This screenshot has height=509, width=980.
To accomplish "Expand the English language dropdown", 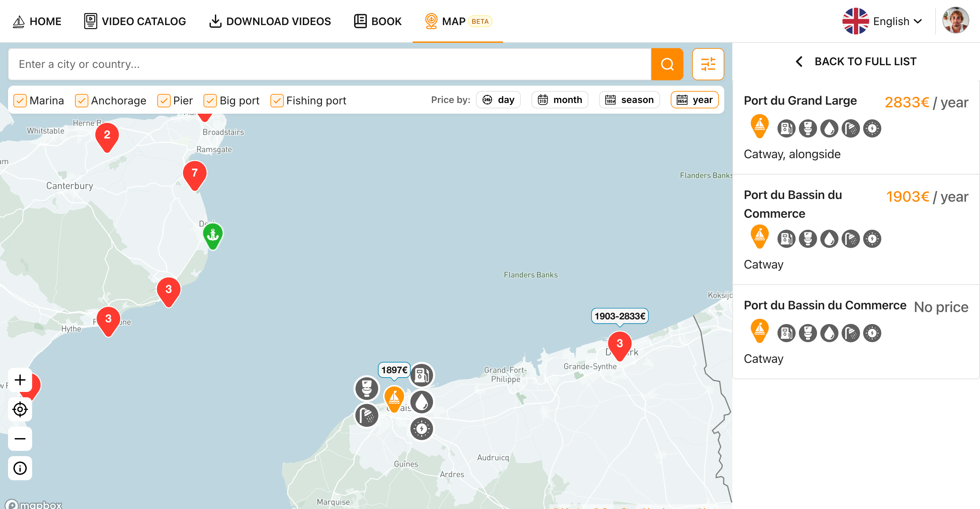I will tap(883, 21).
